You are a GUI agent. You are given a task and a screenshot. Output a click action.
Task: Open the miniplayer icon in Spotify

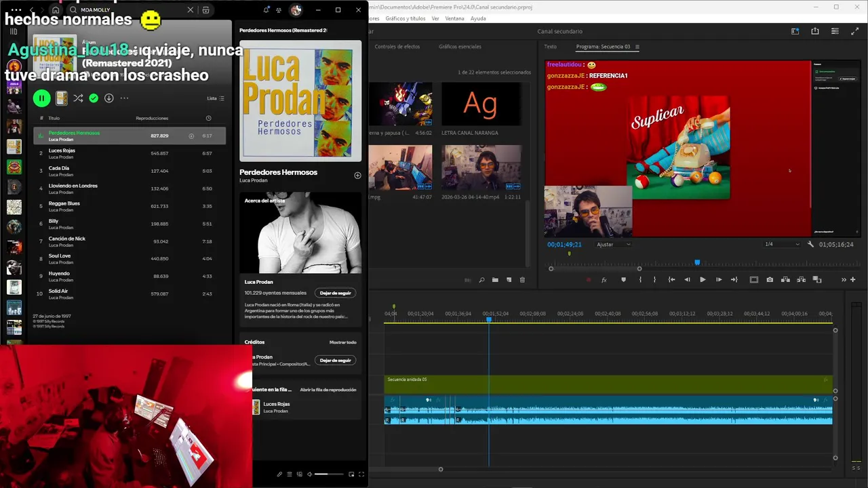coord(351,474)
